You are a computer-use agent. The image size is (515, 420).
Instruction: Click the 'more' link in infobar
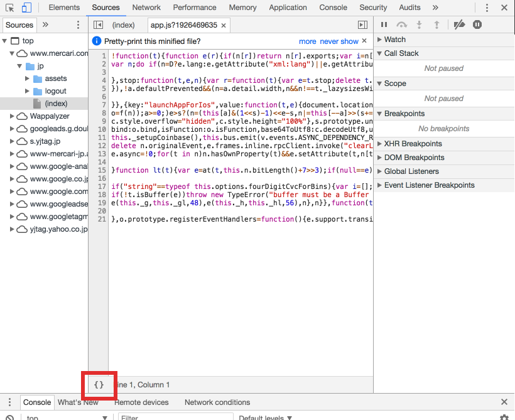tap(307, 41)
